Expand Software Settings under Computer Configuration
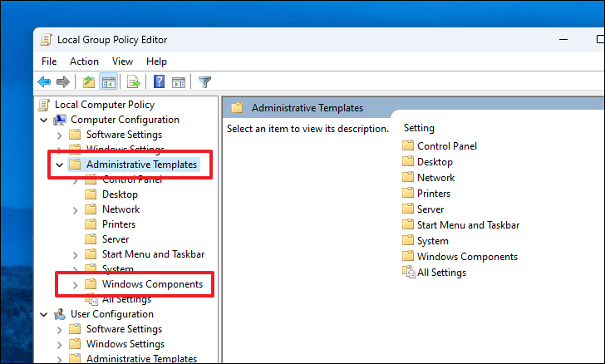Screen dimensions: 605x364 [x=60, y=135]
